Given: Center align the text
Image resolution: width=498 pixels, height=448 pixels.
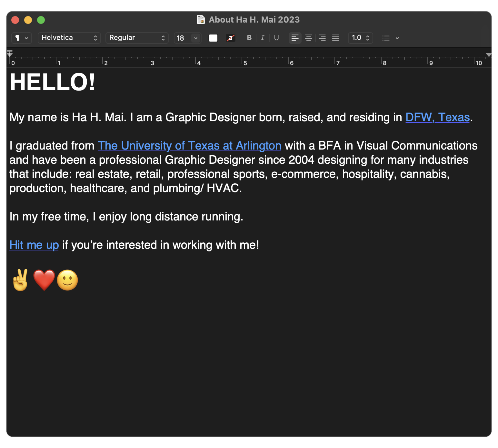Looking at the screenshot, I should [x=308, y=38].
